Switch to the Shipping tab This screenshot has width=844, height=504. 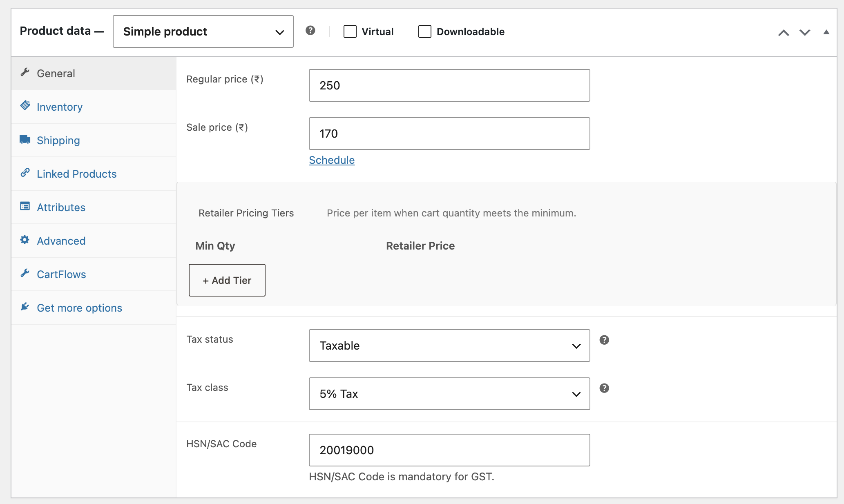pyautogui.click(x=94, y=140)
